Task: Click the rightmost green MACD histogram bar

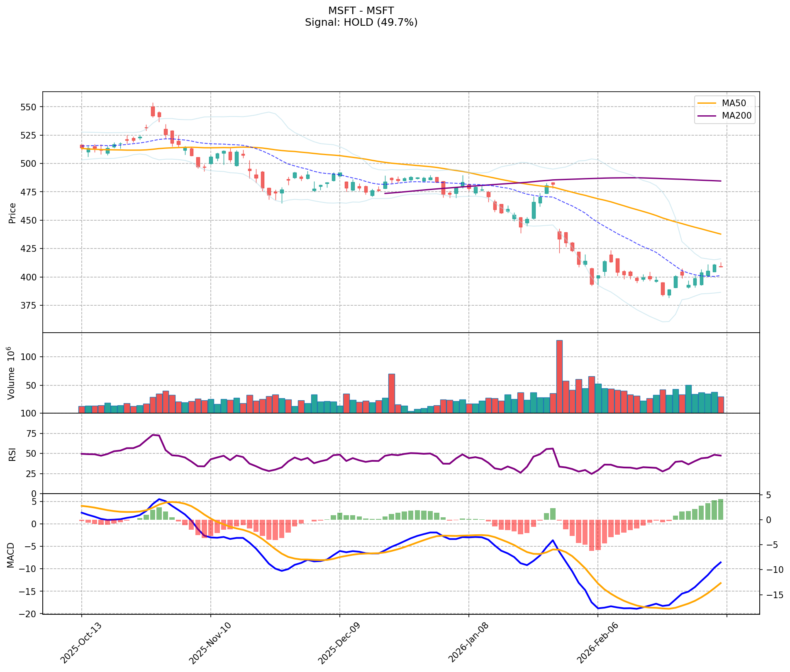Action: 721,509
